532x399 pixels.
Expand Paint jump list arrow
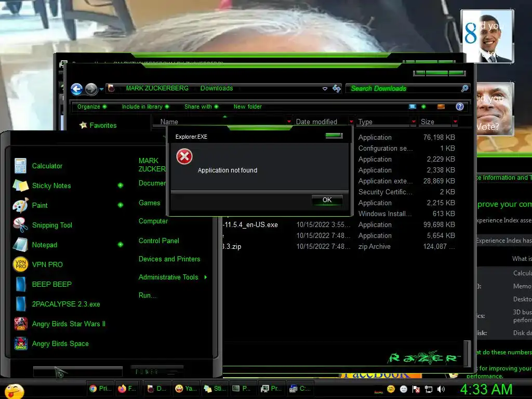120,205
